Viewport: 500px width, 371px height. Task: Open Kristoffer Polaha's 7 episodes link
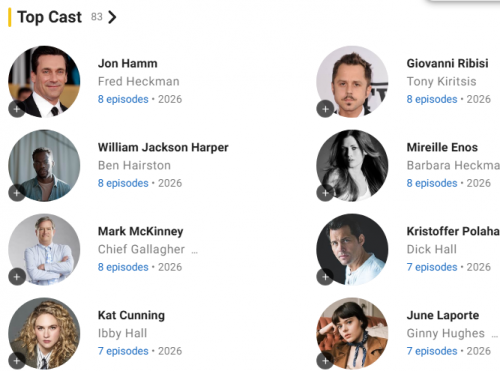pyautogui.click(x=432, y=267)
